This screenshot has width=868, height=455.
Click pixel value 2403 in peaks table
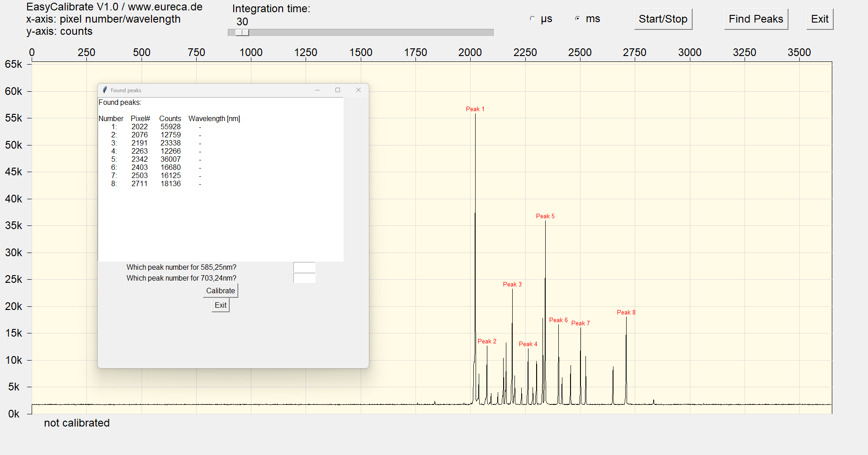click(x=140, y=168)
